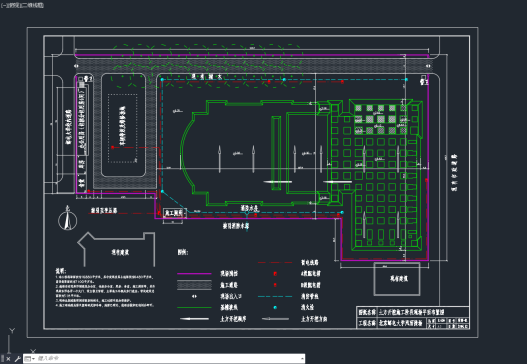Select 现有建筑 label in lower-right box

(x=399, y=278)
